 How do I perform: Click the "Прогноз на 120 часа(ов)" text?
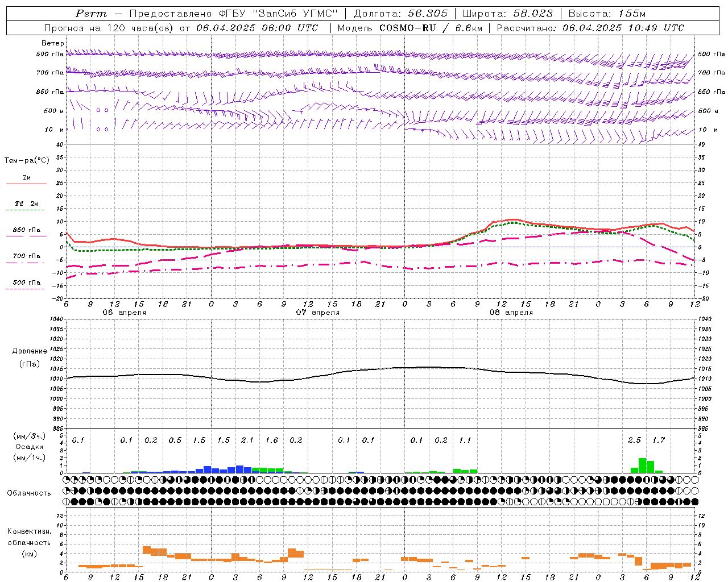110,28
